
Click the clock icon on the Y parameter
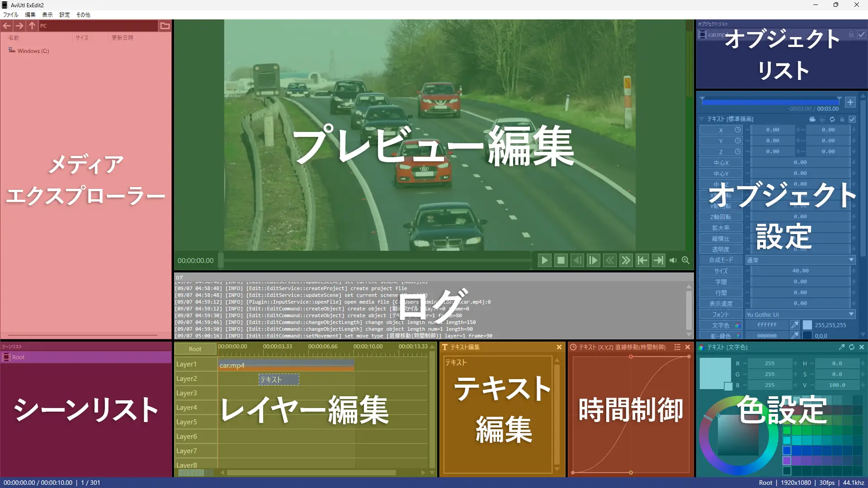click(x=738, y=141)
